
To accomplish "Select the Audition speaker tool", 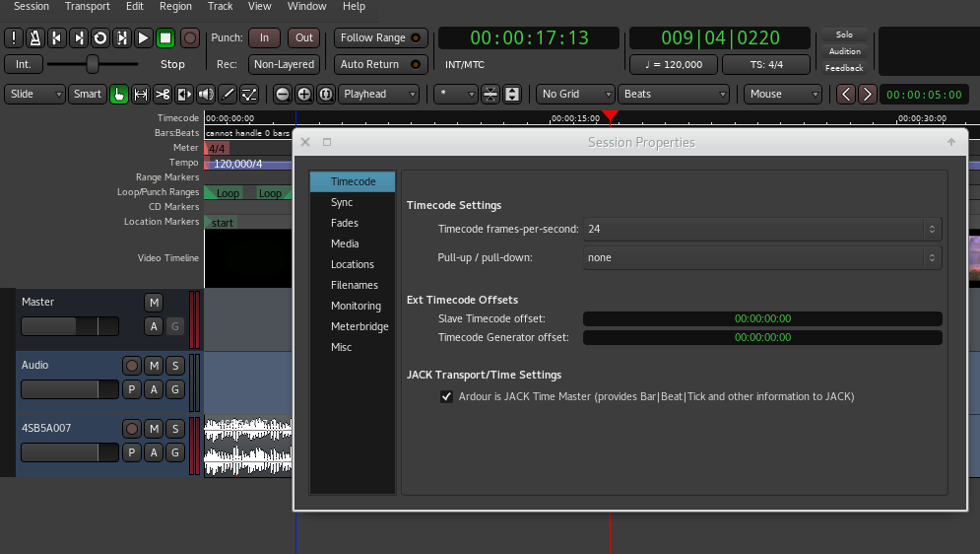I will click(205, 95).
